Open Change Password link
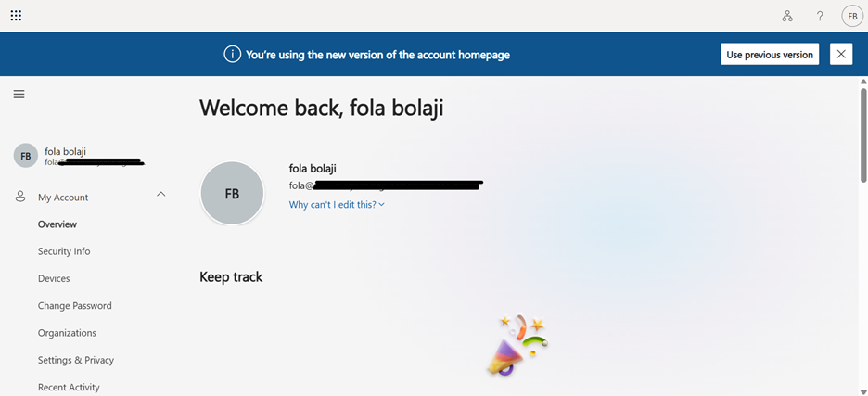Screen dimensions: 868x396 74,305
